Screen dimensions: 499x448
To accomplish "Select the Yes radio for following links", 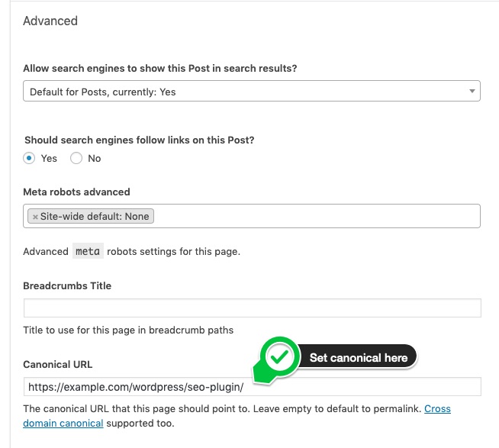I will pyautogui.click(x=29, y=158).
